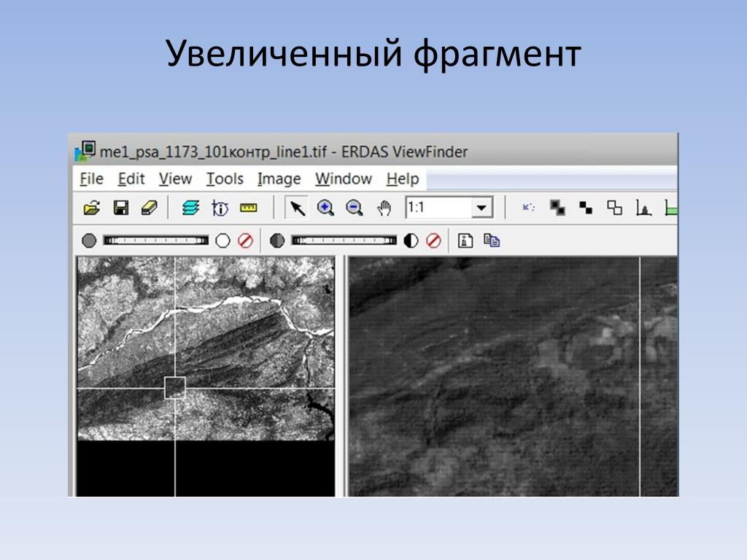The width and height of the screenshot is (747, 560).
Task: Adjust the contrast slider bar
Action: coord(344,241)
